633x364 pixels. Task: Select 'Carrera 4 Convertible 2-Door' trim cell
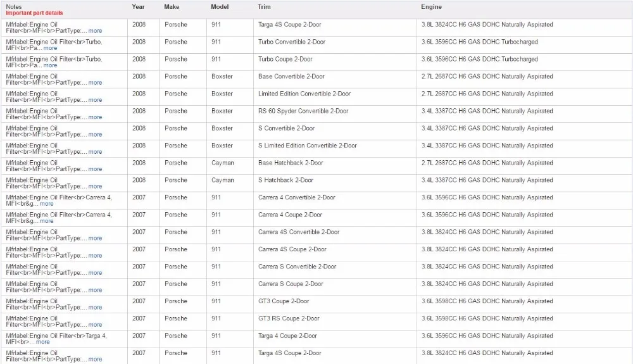pos(297,198)
